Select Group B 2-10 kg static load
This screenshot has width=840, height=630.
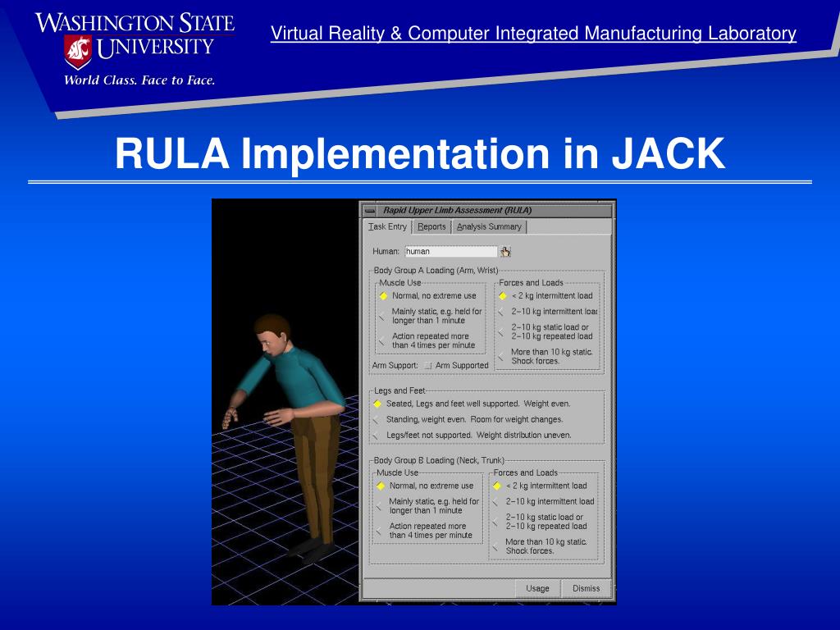(x=540, y=521)
